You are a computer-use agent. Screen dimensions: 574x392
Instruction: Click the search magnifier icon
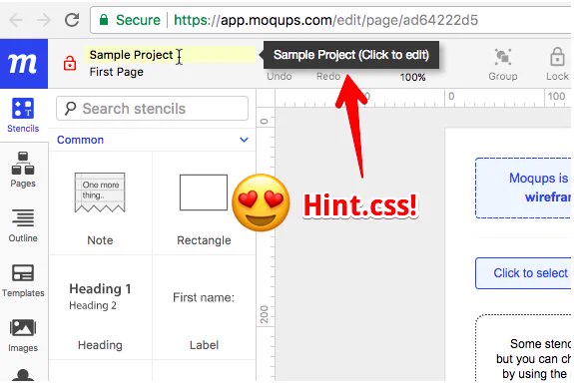pyautogui.click(x=70, y=109)
